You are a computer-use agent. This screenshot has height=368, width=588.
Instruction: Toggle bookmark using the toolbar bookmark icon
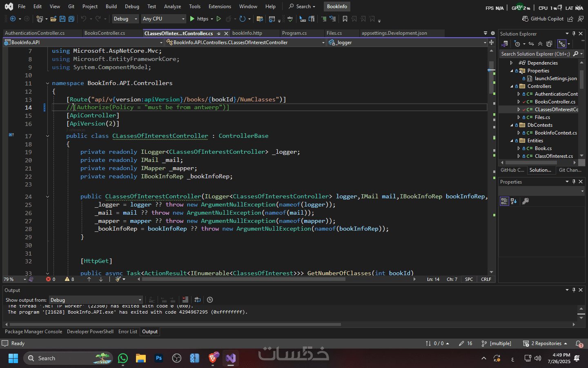click(x=345, y=19)
